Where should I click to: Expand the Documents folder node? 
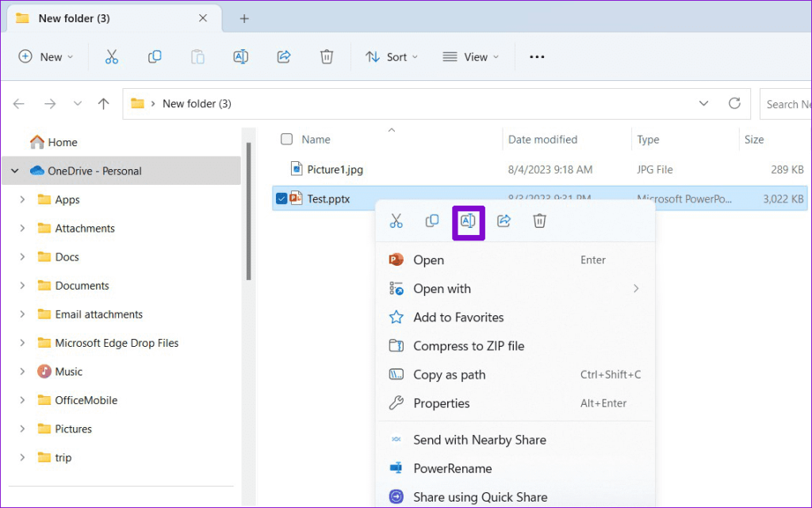click(22, 286)
